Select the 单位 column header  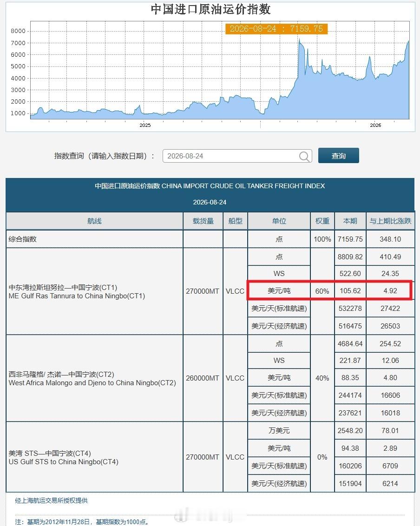pos(279,221)
